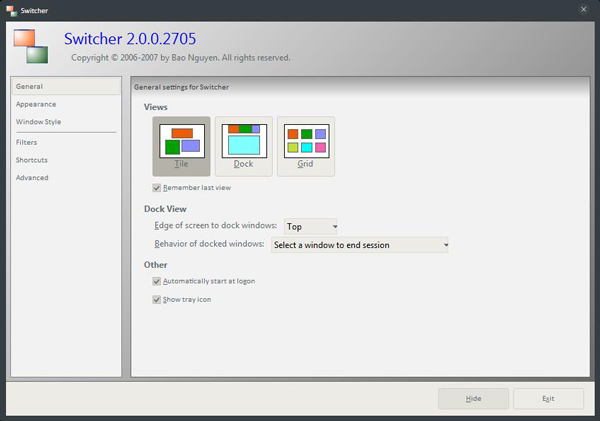Open the Appearance settings page
The height and width of the screenshot is (421, 600).
pos(66,104)
